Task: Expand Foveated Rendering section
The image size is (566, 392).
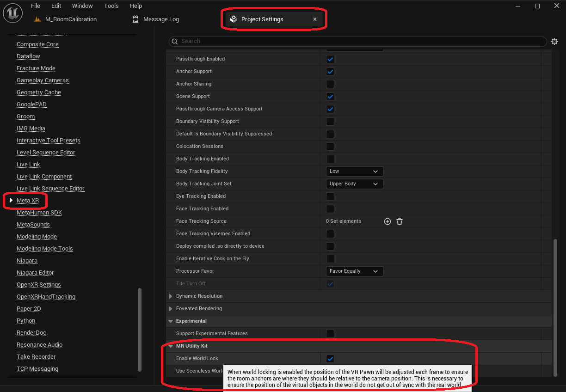Action: click(x=171, y=308)
